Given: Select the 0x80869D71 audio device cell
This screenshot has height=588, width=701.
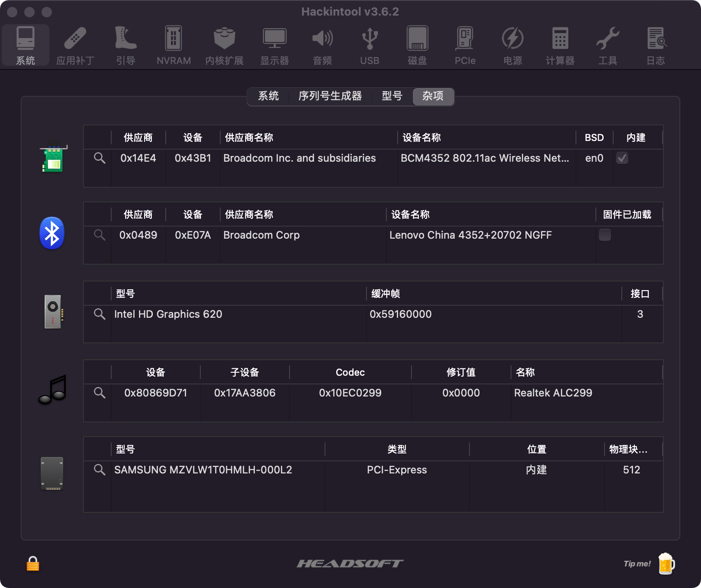Looking at the screenshot, I should pos(155,393).
